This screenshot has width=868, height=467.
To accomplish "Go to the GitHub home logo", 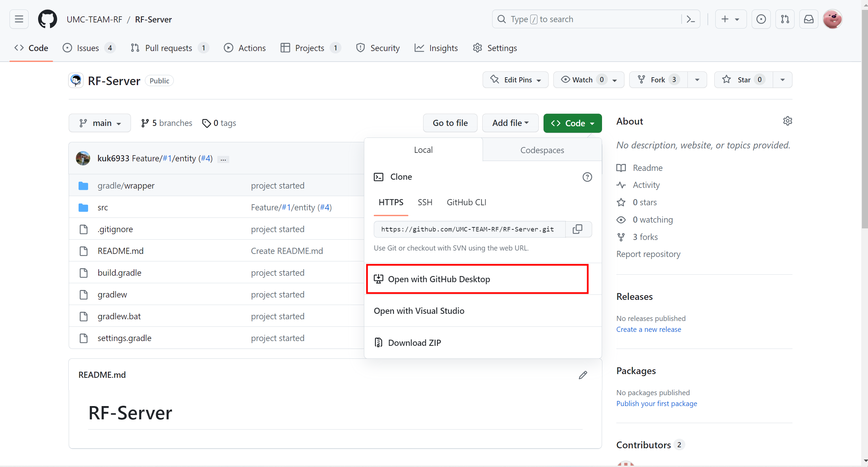I will [48, 19].
